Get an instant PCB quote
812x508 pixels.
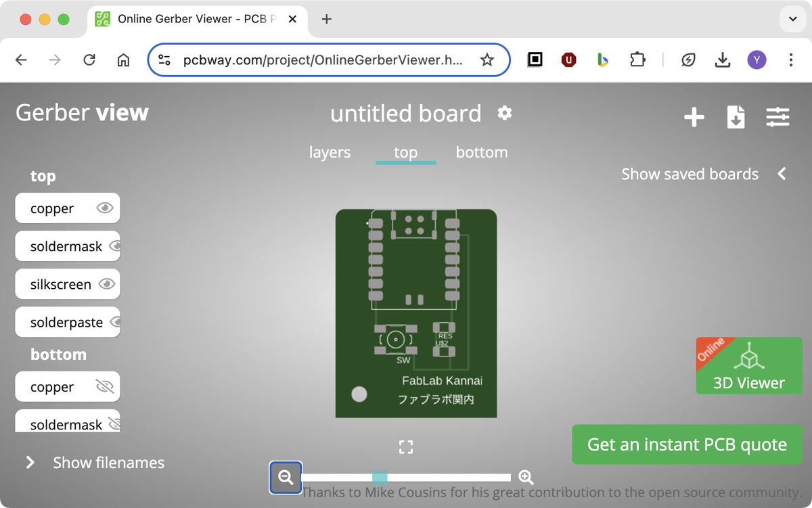(687, 444)
